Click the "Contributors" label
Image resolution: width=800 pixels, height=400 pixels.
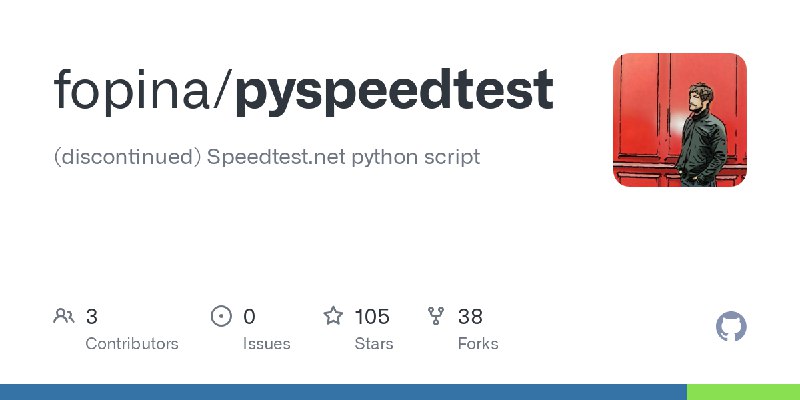coord(132,343)
